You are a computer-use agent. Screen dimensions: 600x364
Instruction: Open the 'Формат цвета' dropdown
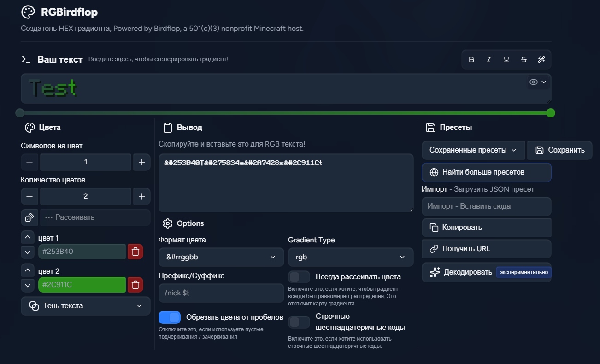click(x=221, y=257)
